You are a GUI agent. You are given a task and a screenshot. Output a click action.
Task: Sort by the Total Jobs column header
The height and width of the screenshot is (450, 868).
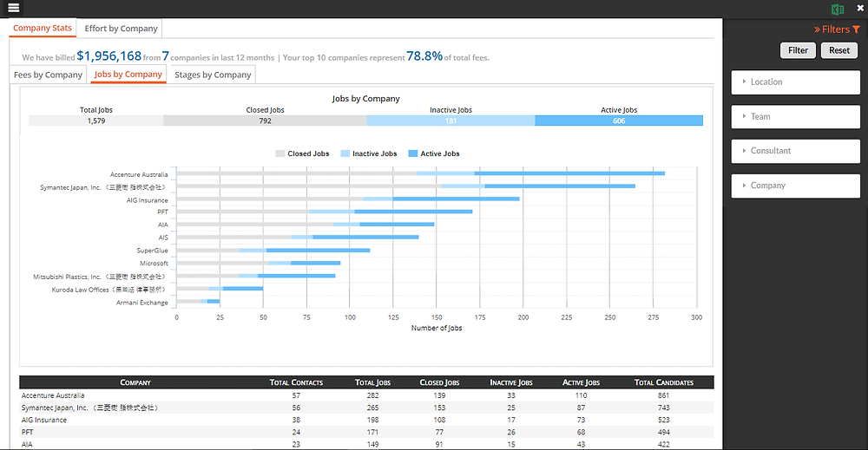coord(372,382)
